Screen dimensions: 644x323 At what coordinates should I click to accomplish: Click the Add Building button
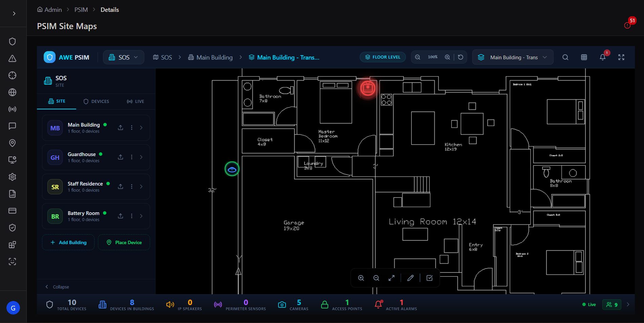pos(68,242)
